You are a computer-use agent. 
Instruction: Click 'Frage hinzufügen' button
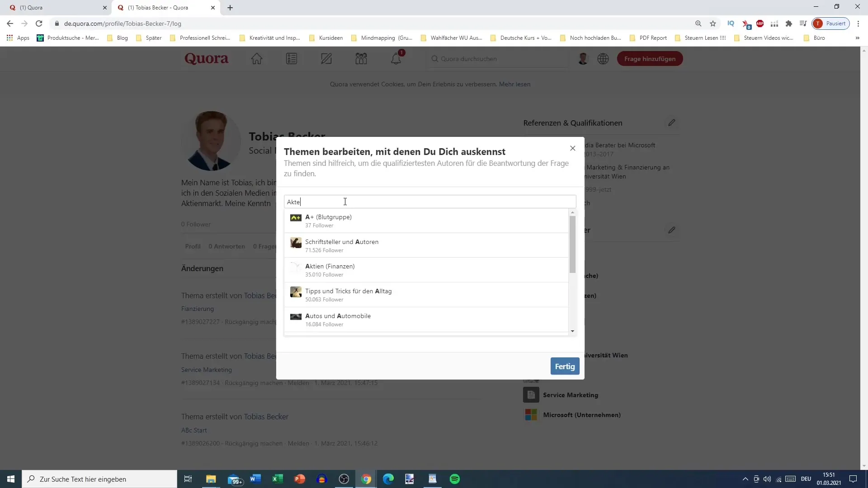click(x=650, y=58)
